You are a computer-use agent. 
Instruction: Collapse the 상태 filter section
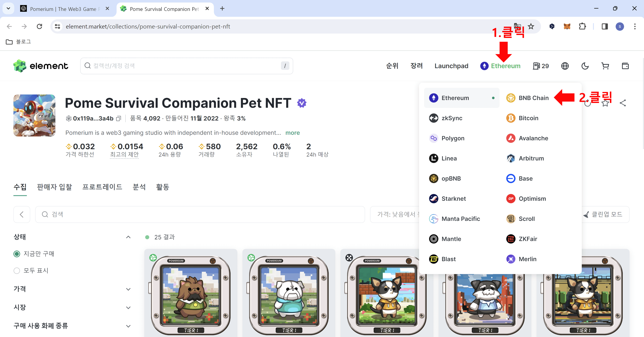128,237
